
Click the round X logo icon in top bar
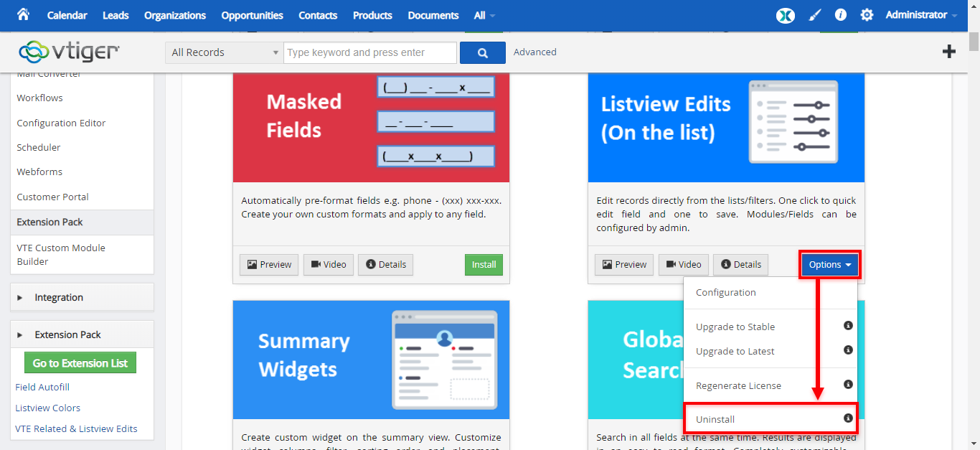786,15
